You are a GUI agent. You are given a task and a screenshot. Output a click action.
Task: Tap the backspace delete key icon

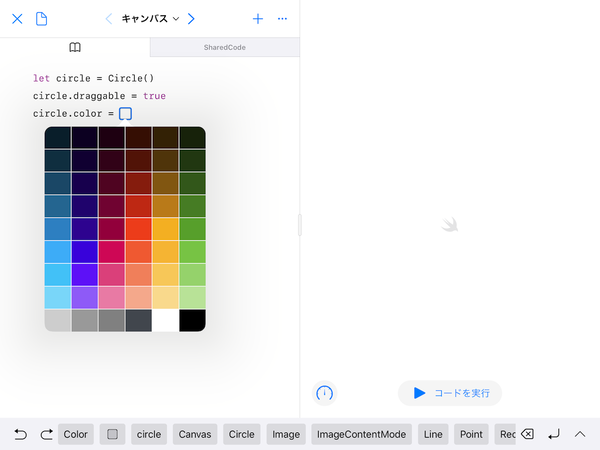[x=527, y=434]
